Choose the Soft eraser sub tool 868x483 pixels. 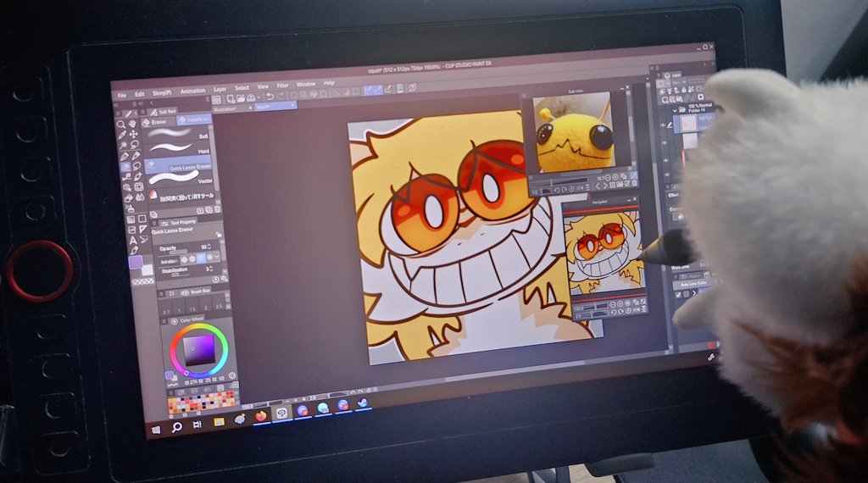(178, 133)
